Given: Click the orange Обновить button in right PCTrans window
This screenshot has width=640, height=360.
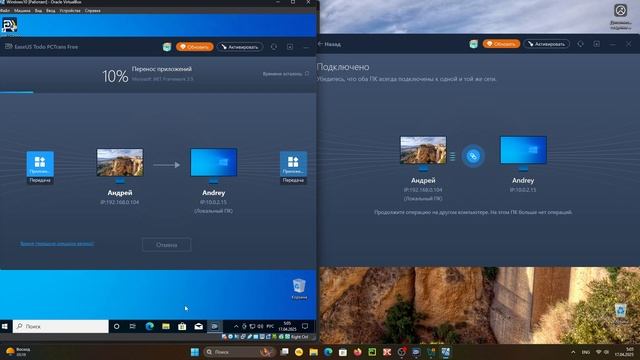Looking at the screenshot, I should coord(501,44).
